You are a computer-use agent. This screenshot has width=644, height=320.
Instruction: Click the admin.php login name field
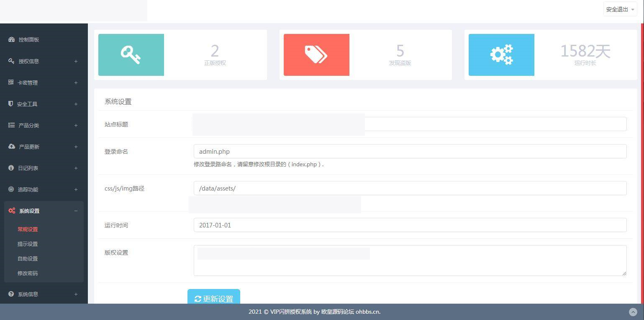coord(410,151)
